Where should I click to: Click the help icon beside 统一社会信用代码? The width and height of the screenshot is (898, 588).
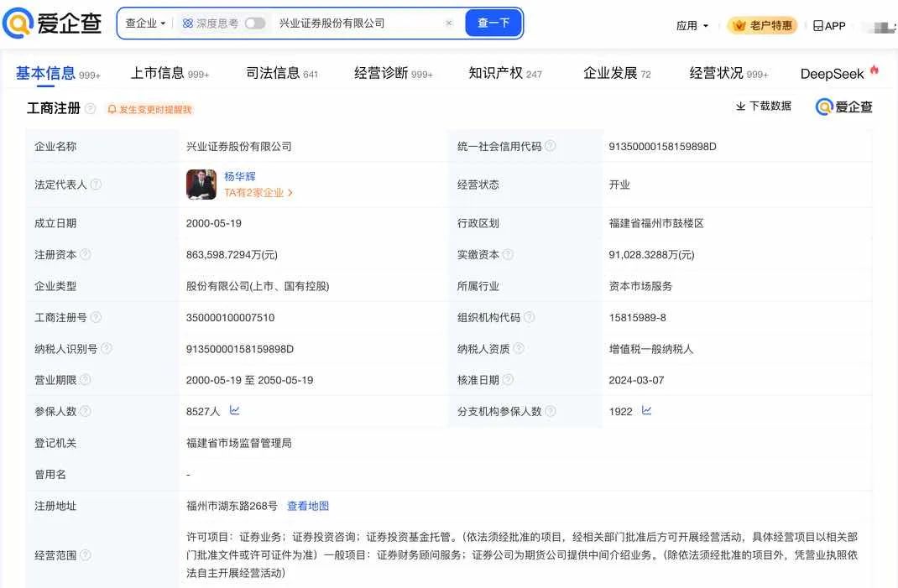(551, 146)
